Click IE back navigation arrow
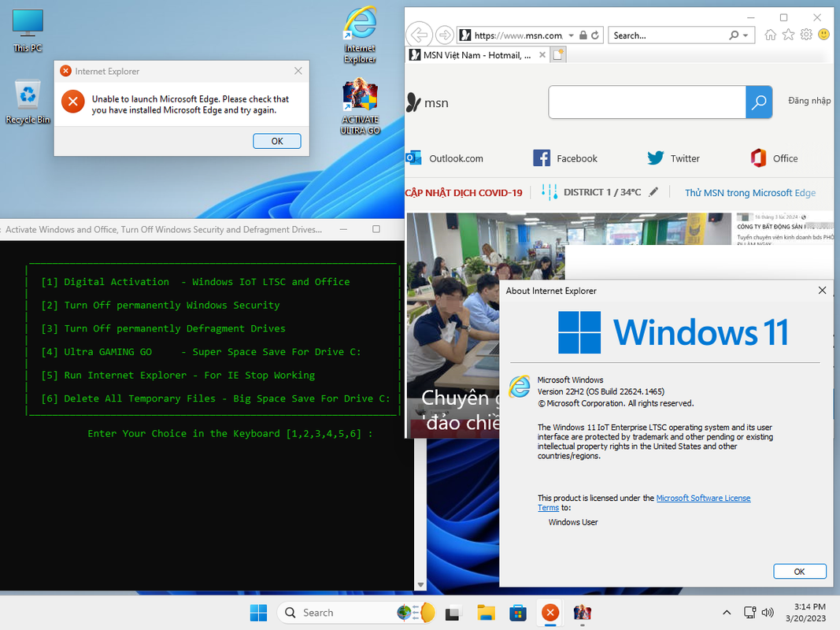This screenshot has width=840, height=630. 419,35
